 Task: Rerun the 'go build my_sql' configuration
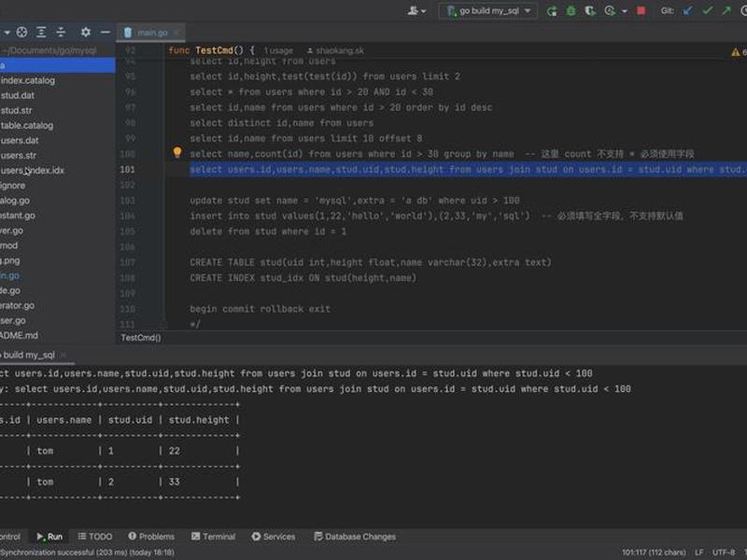coord(552,10)
